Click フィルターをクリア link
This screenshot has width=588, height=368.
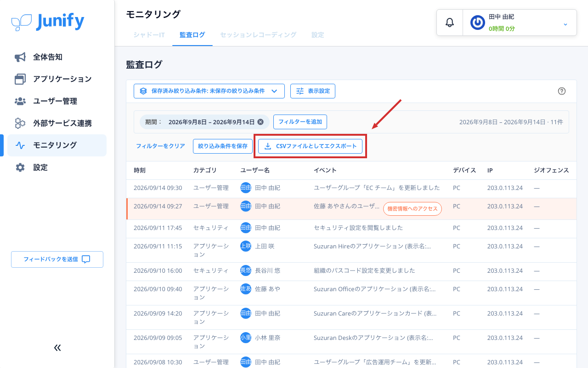click(160, 146)
